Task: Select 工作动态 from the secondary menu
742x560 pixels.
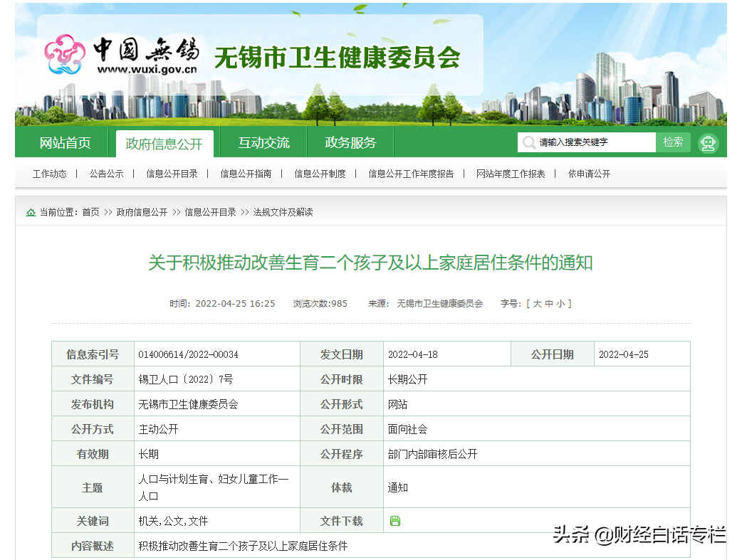Action: [x=49, y=173]
